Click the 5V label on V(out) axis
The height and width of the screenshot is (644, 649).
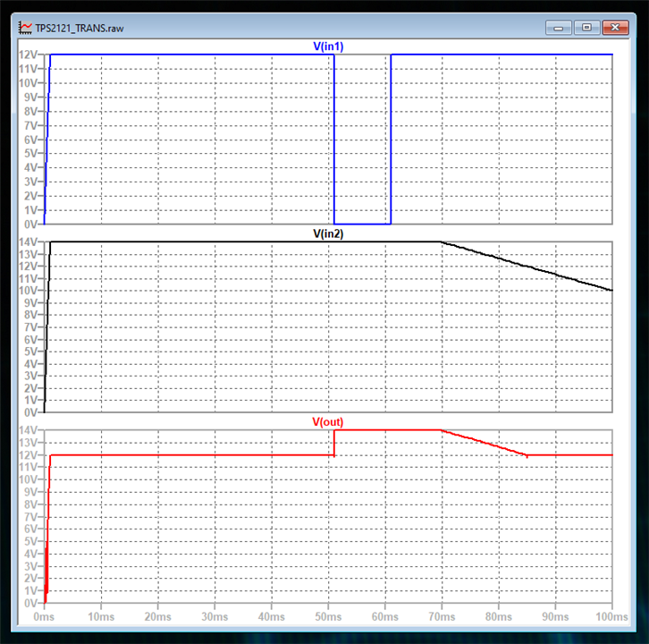(30, 541)
